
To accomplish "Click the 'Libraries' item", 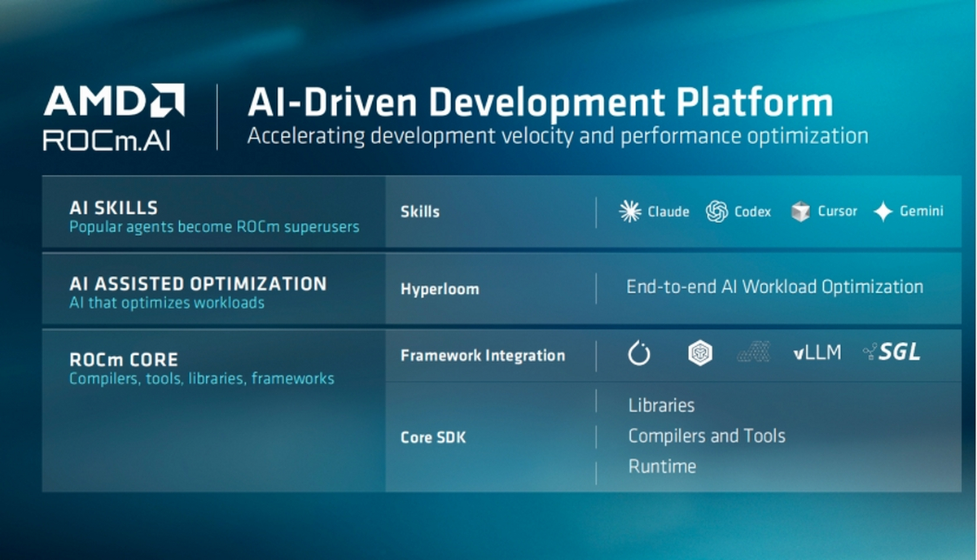I will pos(661,405).
